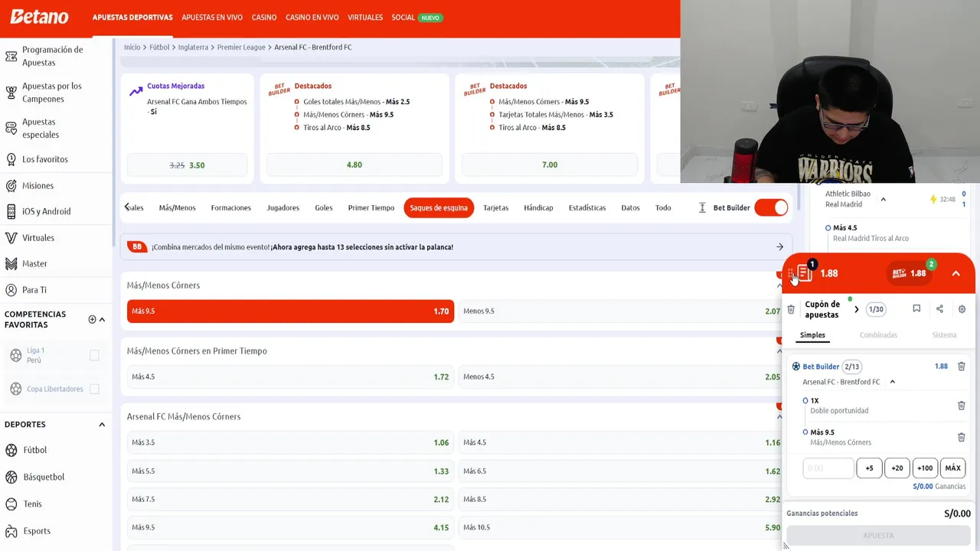
Task: Add +5 to stake
Action: coord(869,468)
